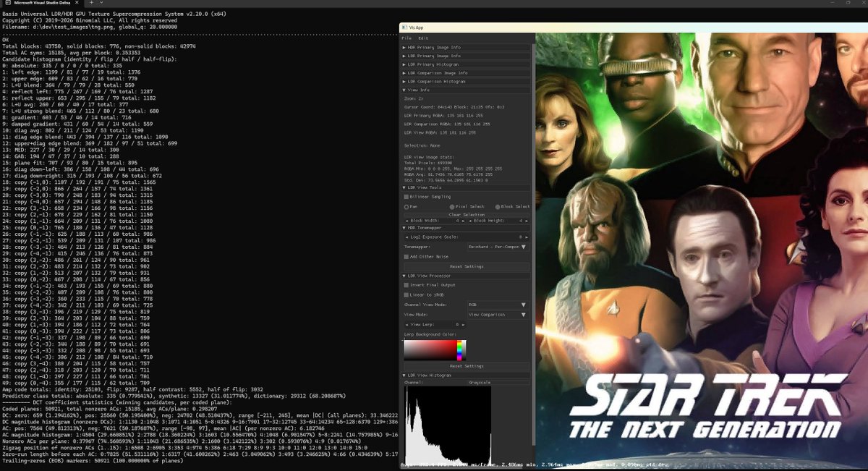
Task: Click the LDR View Histogram graph
Action: point(447,425)
